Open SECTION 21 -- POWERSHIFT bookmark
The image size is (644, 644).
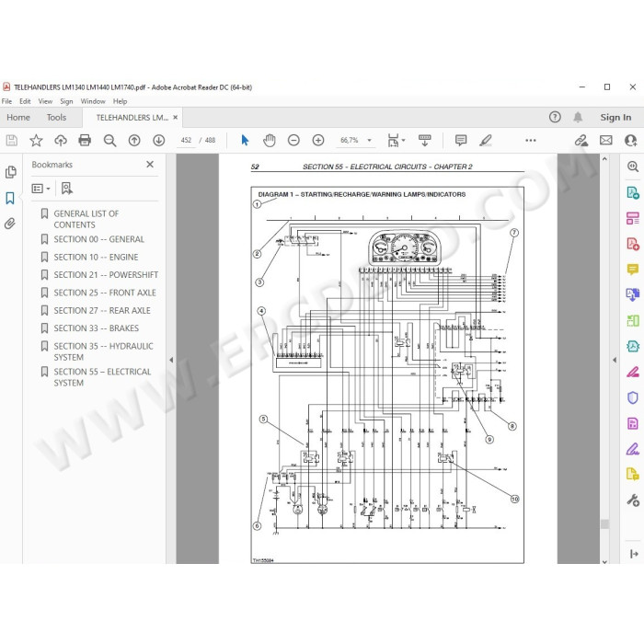pyautogui.click(x=106, y=275)
